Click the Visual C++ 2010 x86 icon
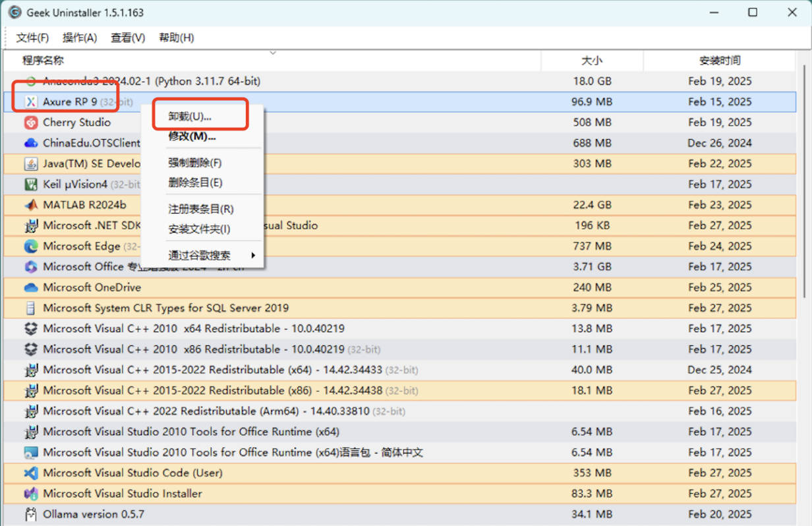The height and width of the screenshot is (526, 812). click(31, 349)
